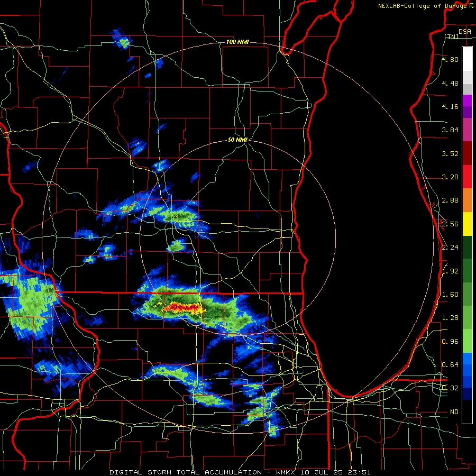Click the 0.64 scale value
This screenshot has height=476, width=476.
tap(450, 364)
